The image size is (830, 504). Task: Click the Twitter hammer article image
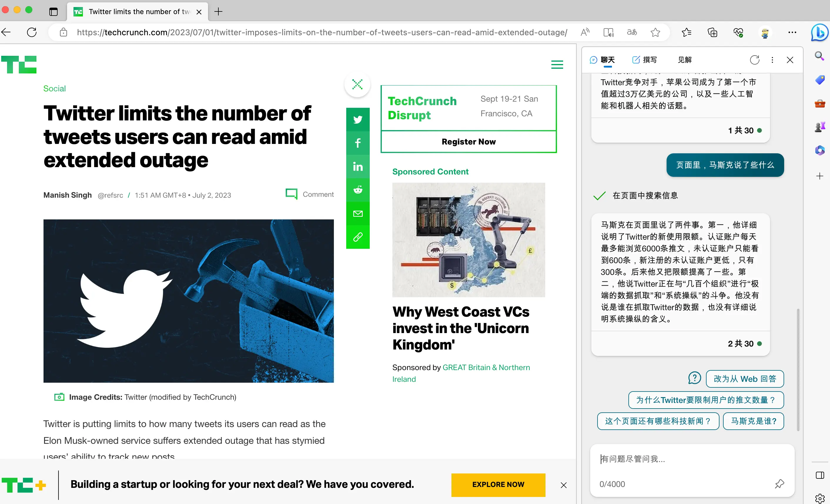[189, 301]
